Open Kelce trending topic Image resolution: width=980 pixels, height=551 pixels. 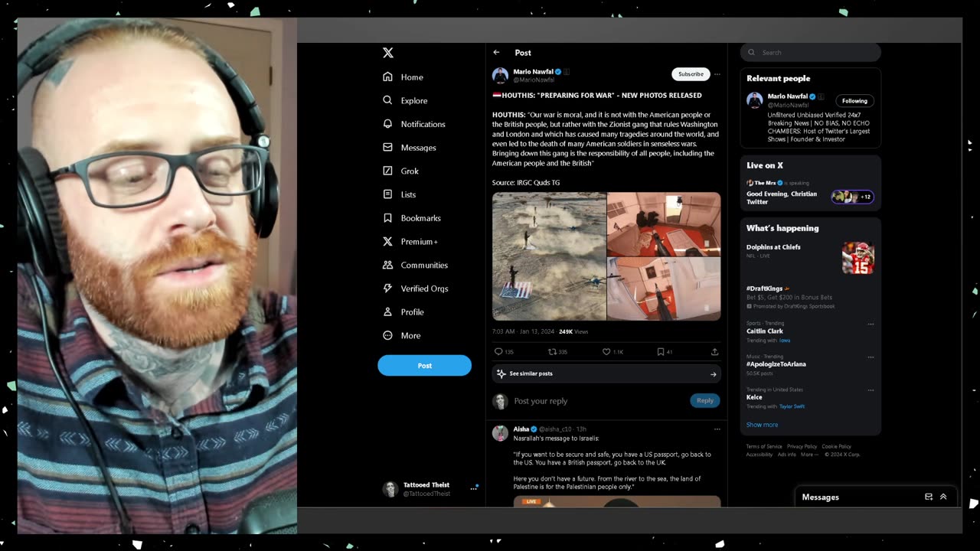point(754,397)
